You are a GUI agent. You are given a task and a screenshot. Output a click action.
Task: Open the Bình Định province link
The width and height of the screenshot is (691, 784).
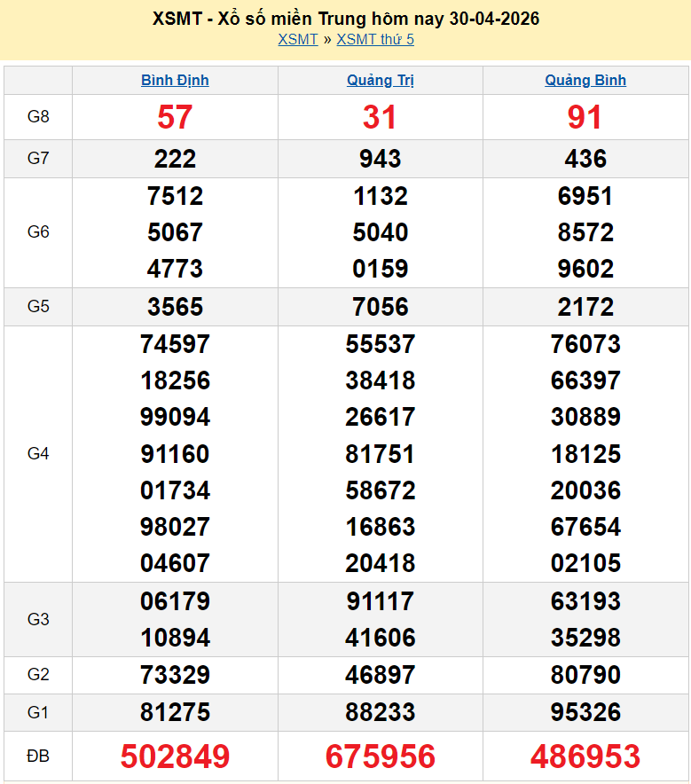coord(175,80)
